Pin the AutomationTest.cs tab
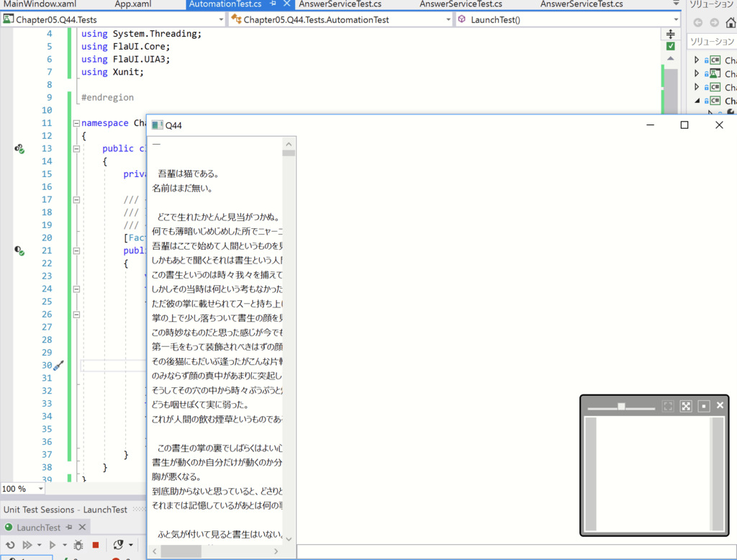 pyautogui.click(x=273, y=4)
